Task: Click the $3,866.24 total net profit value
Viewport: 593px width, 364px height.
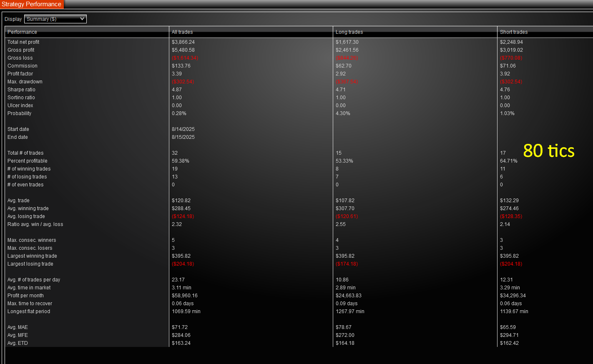Action: click(x=183, y=42)
